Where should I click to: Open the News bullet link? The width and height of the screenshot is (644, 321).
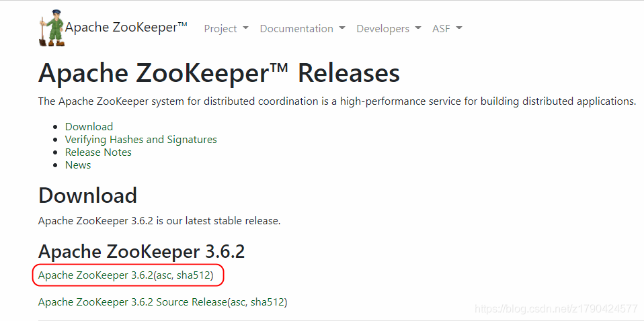tap(78, 165)
